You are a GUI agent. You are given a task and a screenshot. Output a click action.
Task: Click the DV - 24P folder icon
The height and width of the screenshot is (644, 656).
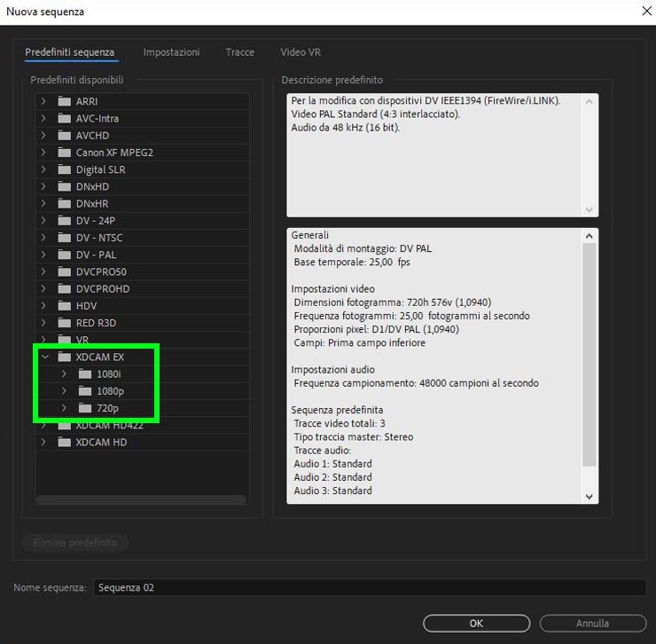(64, 221)
